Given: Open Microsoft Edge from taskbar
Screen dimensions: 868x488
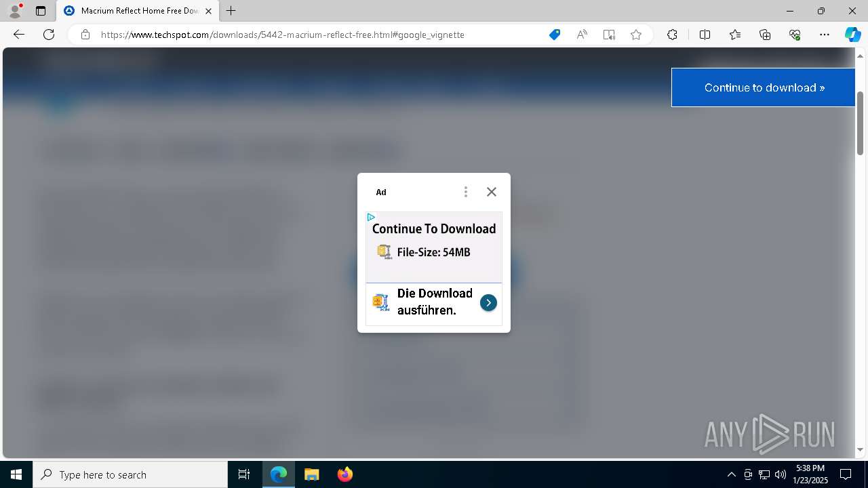Looking at the screenshot, I should tap(279, 474).
